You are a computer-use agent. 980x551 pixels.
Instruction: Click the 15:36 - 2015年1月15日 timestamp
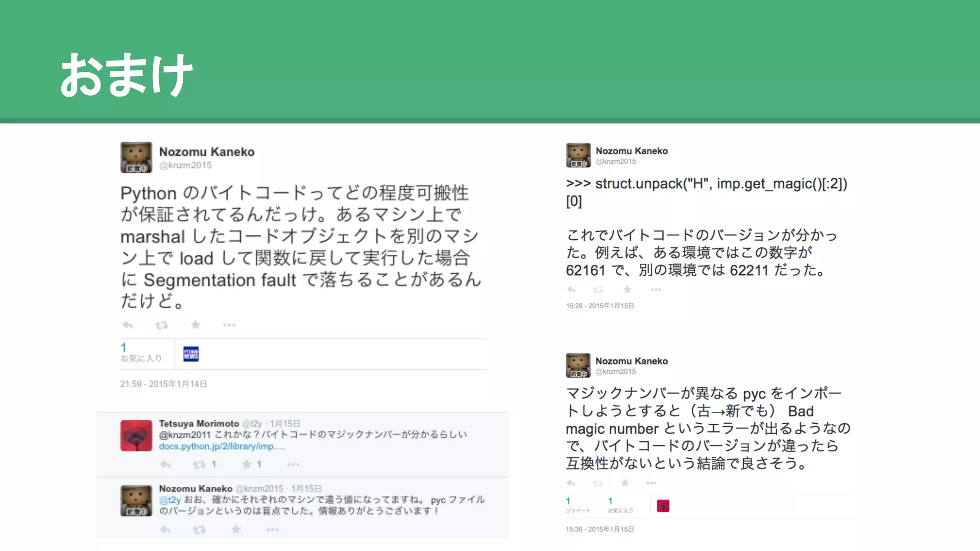tap(600, 529)
